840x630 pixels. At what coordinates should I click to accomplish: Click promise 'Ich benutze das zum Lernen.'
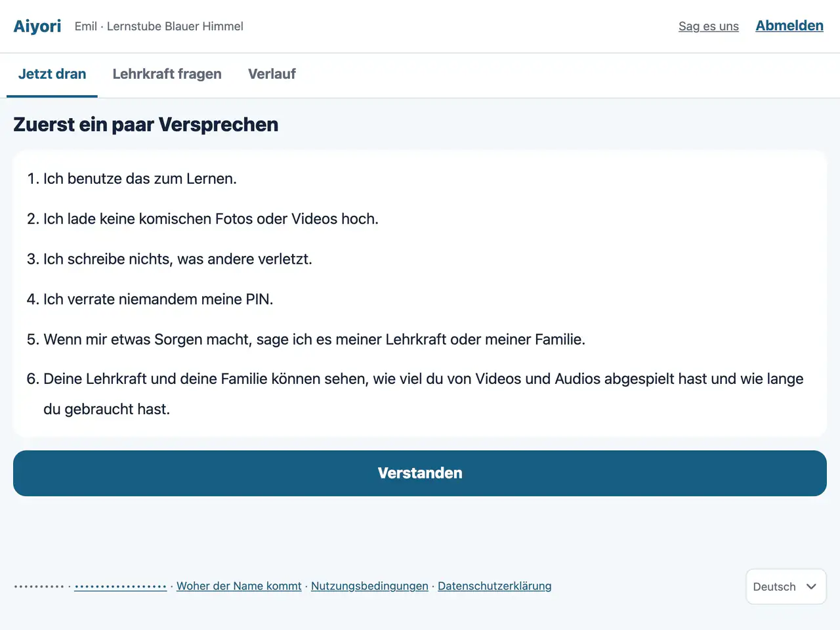coord(140,178)
